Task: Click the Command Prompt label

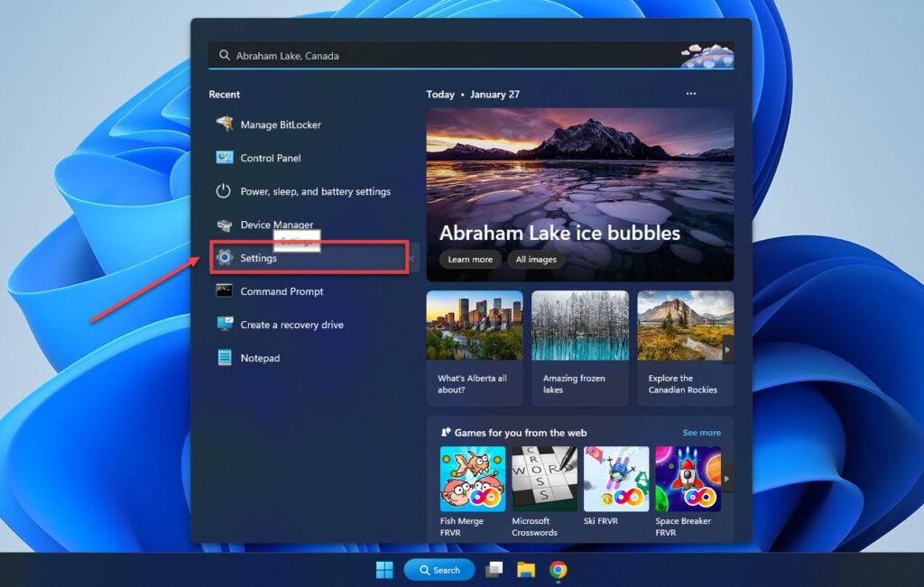Action: [282, 291]
